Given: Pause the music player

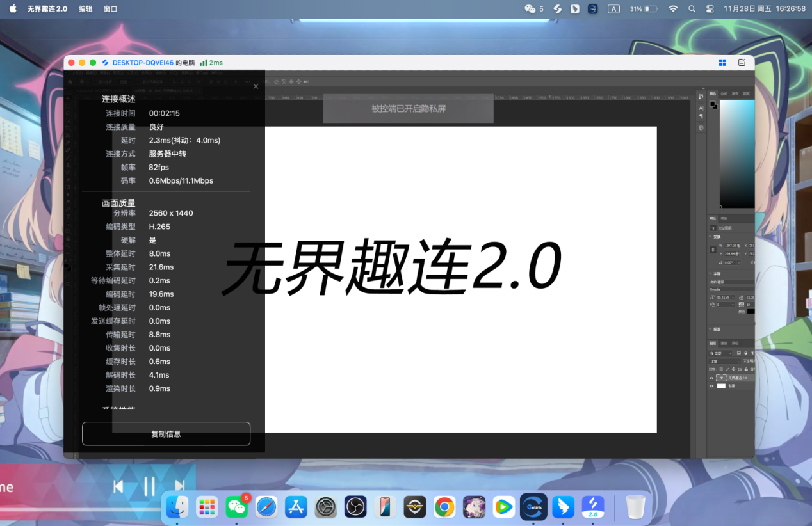Looking at the screenshot, I should (x=149, y=487).
